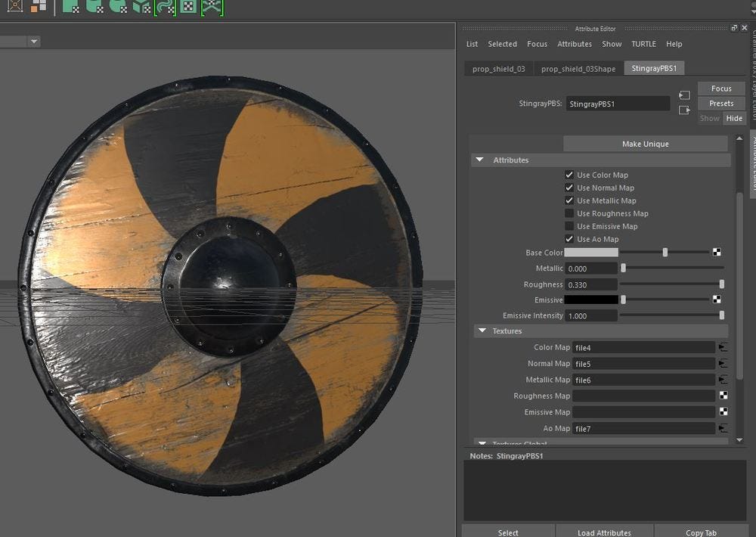This screenshot has height=537, width=756.
Task: Click the Make Unique button
Action: pos(645,144)
